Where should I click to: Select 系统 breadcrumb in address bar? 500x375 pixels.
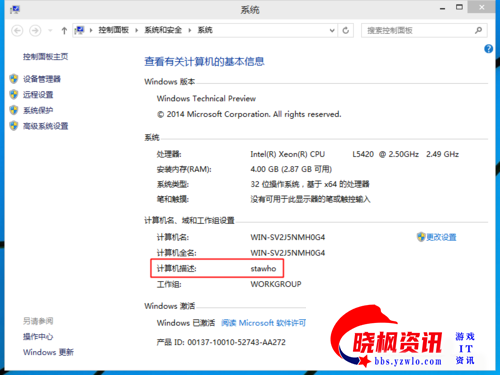[205, 30]
